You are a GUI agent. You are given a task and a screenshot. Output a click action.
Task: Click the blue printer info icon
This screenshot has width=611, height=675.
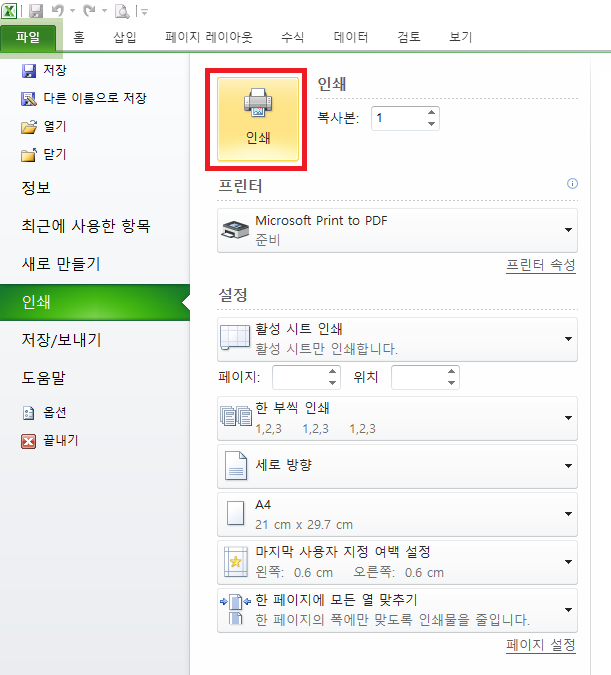(x=572, y=184)
